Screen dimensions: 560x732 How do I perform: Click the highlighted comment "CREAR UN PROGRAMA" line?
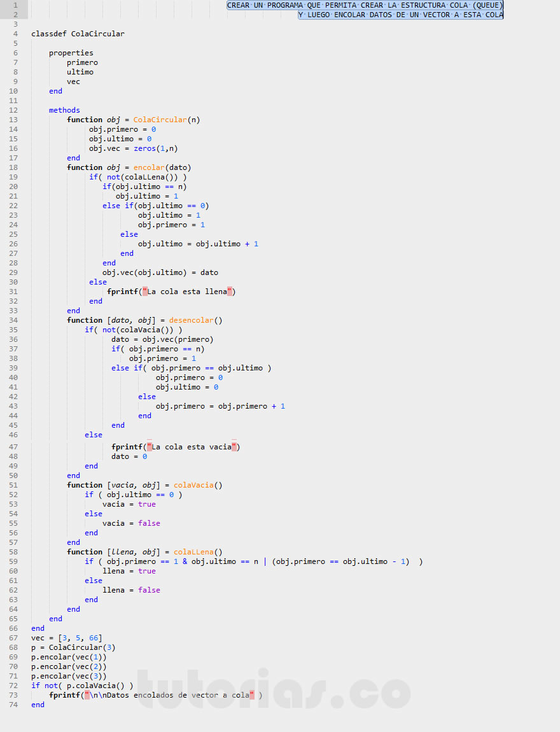pos(365,5)
